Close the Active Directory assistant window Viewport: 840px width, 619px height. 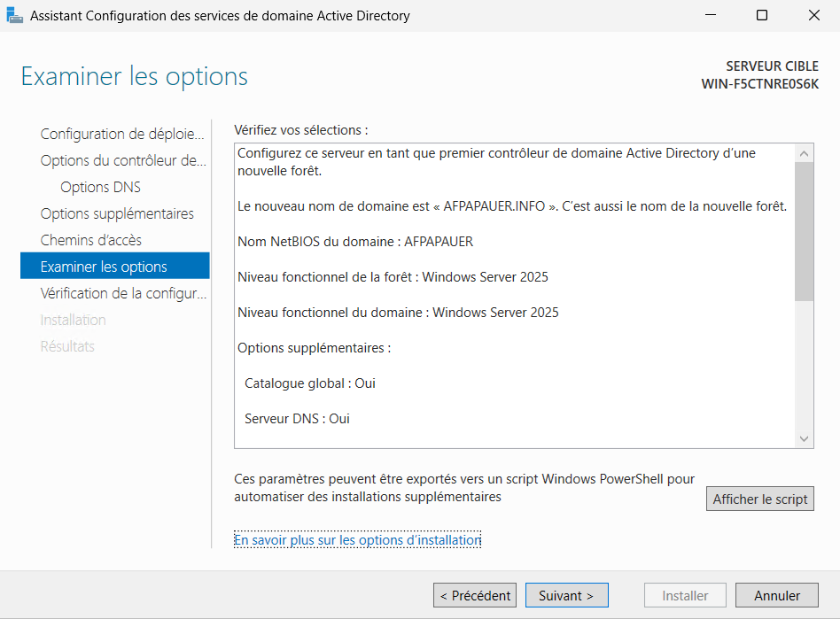tap(813, 16)
